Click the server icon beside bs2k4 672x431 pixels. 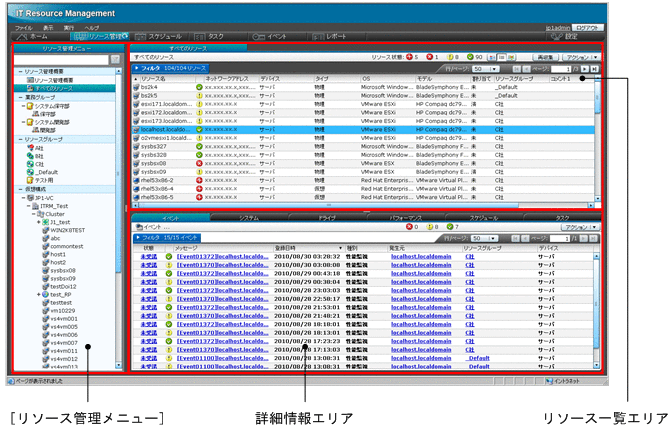136,87
